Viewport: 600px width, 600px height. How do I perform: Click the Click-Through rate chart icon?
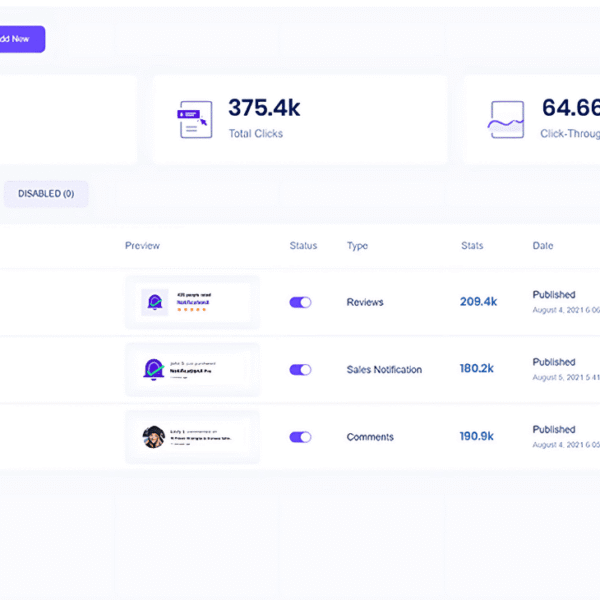pos(506,119)
